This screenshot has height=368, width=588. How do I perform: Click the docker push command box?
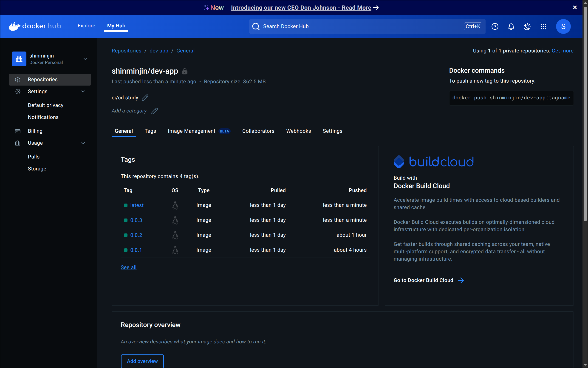(x=511, y=98)
